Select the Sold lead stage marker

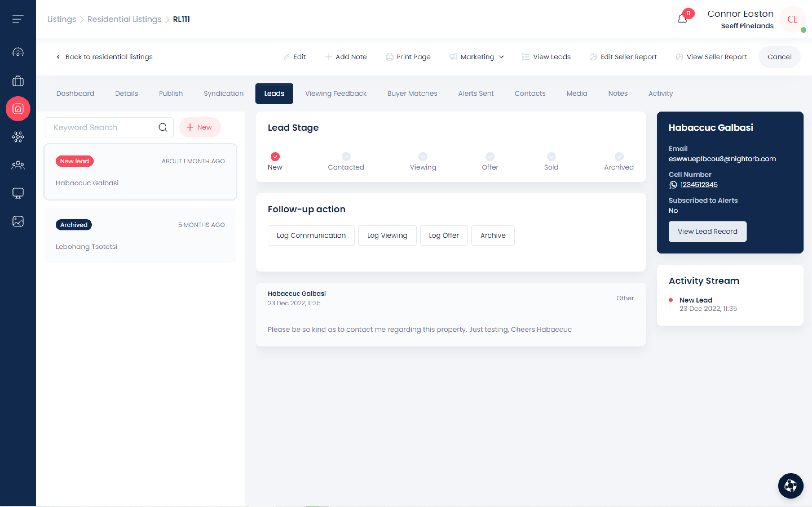(551, 157)
